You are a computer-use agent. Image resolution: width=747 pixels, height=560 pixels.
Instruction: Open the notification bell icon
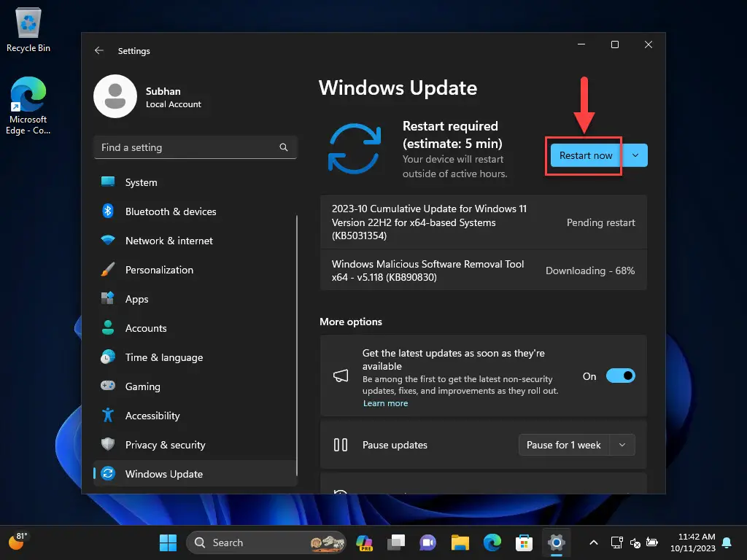[x=727, y=542]
